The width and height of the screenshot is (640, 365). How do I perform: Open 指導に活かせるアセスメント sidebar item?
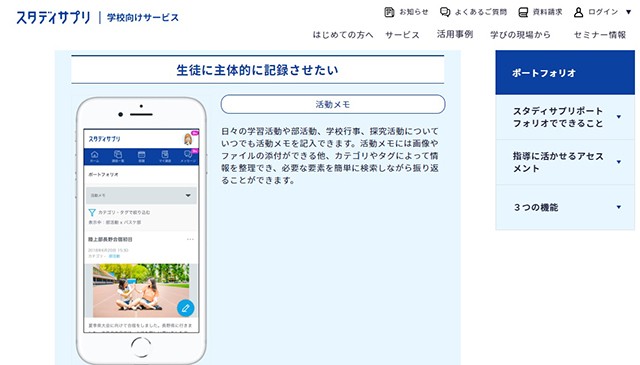565,162
